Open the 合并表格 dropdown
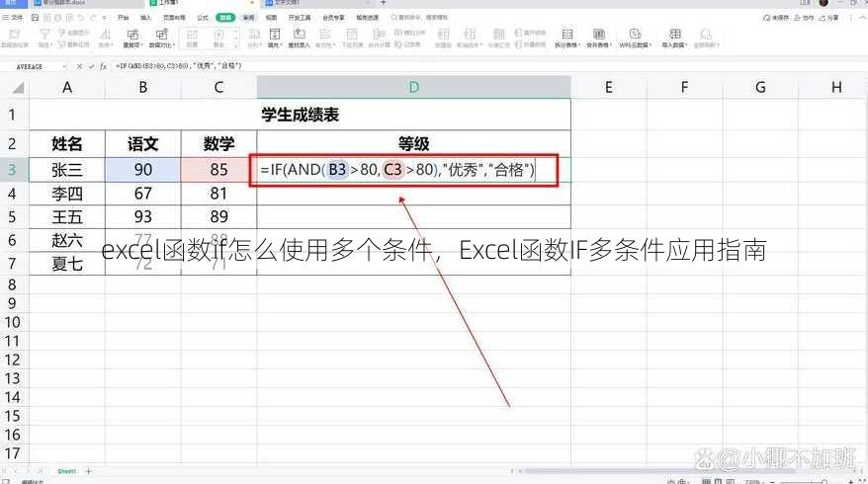 tap(598, 38)
